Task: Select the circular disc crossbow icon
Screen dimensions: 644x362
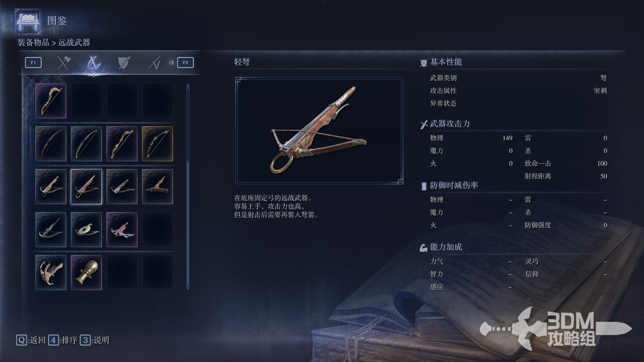Action: pyautogui.click(x=87, y=230)
